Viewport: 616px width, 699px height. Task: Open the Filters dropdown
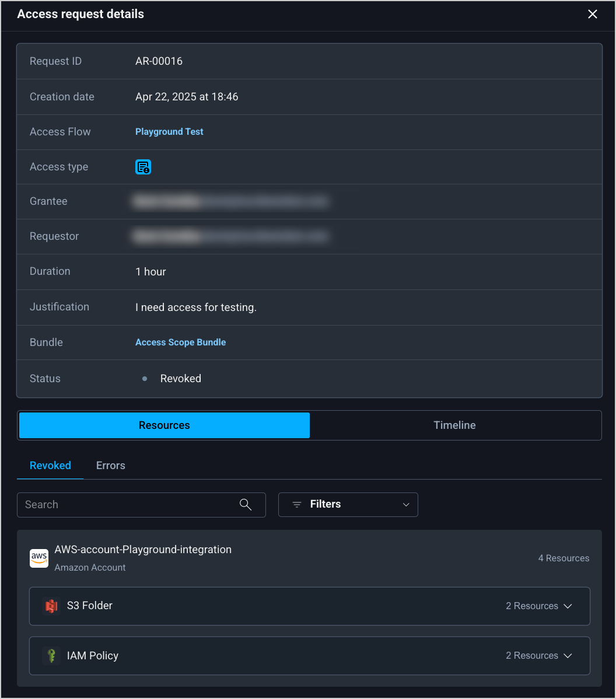(348, 505)
